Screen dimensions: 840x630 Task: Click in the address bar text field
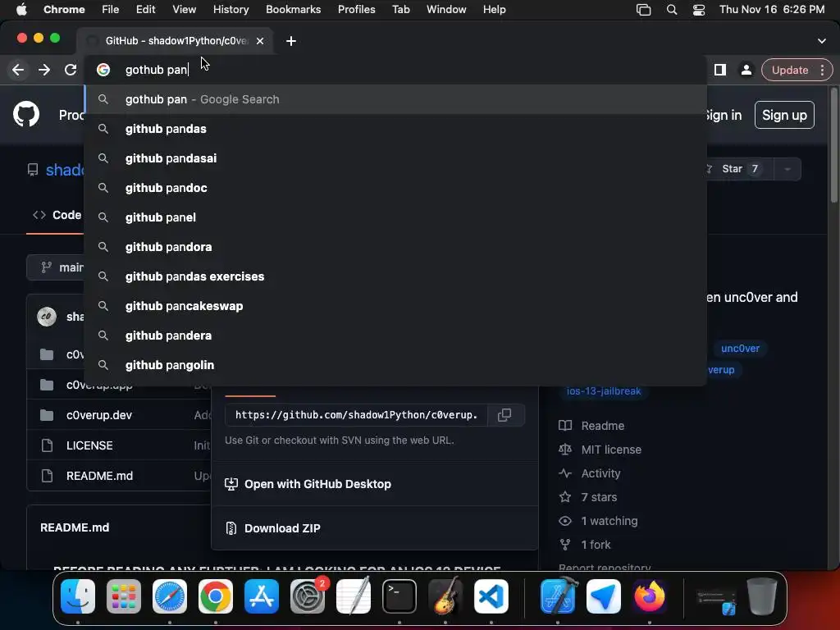395,70
